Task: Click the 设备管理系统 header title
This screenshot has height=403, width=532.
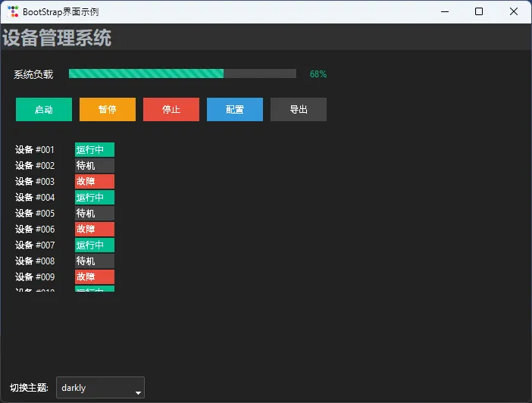Action: [x=57, y=38]
